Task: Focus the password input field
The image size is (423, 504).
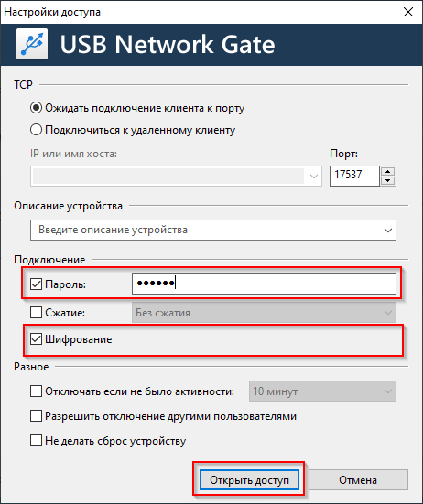Action: click(x=264, y=284)
